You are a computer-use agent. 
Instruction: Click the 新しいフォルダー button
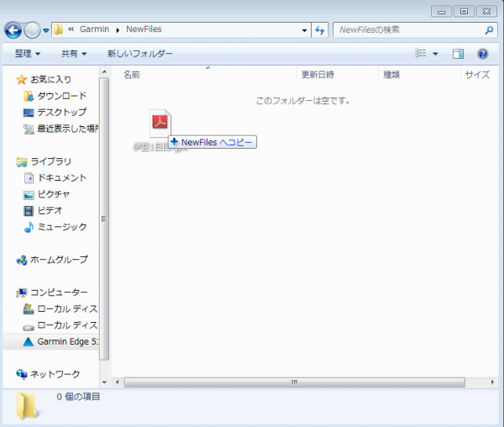139,54
